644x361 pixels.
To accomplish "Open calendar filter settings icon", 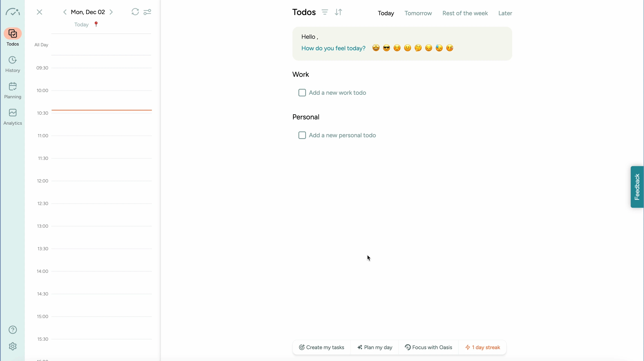I will 147,12.
